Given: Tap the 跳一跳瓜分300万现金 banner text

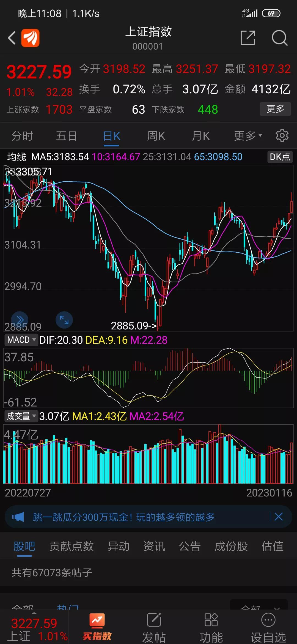Looking at the screenshot, I should tap(124, 517).
